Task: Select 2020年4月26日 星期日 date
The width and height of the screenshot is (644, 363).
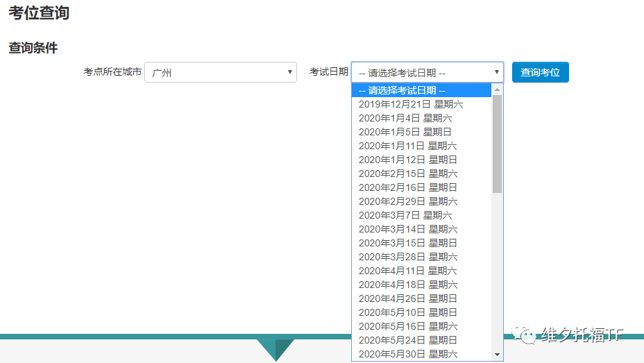Action: 421,298
